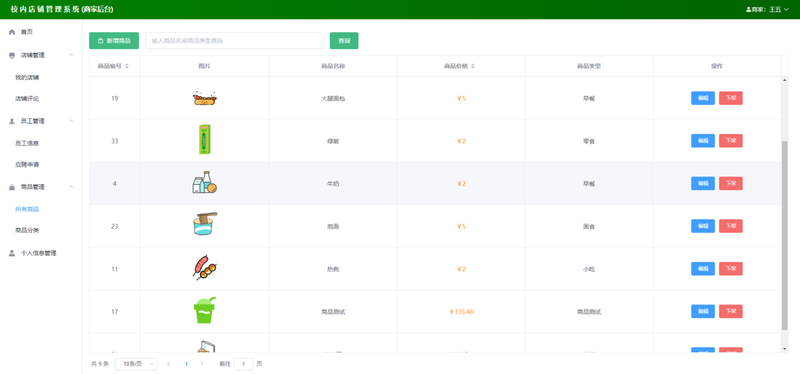Image resolution: width=800 pixels, height=374 pixels.
Task: Click the 共 9 条 total count
Action: tap(100, 364)
